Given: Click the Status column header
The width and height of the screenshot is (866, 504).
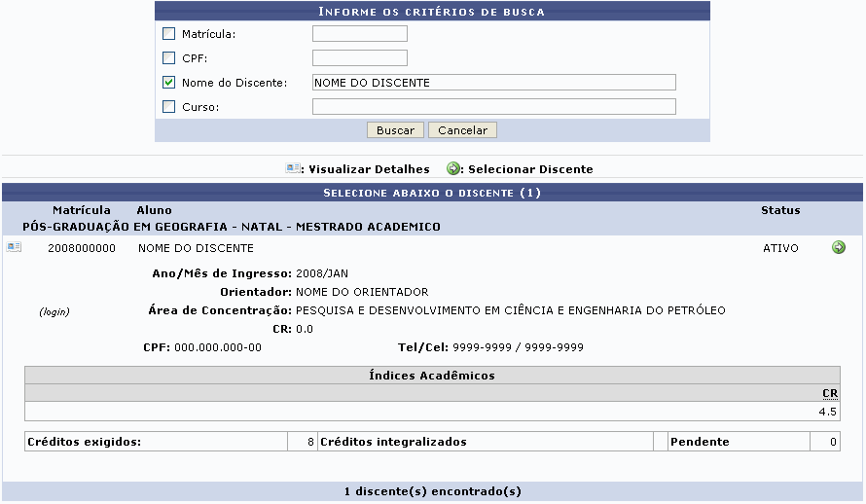Looking at the screenshot, I should 780,210.
